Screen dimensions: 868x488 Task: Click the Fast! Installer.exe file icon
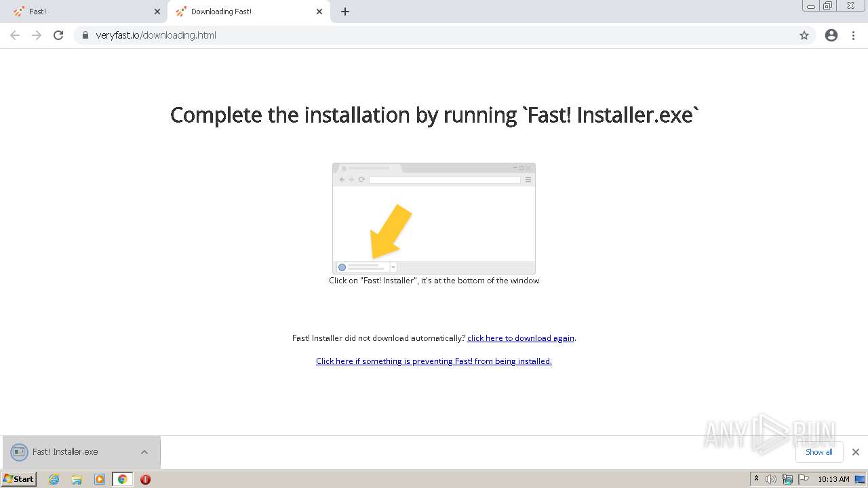tap(19, 452)
